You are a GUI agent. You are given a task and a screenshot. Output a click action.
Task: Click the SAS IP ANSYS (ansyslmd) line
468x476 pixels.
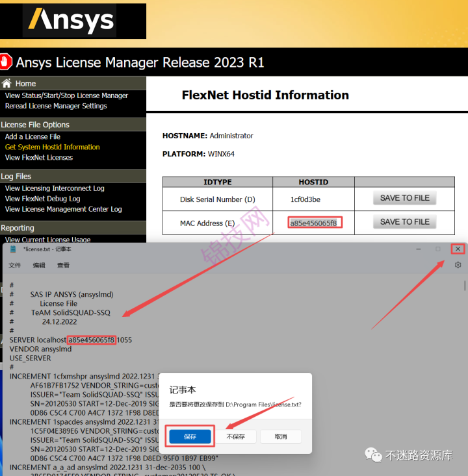(71, 294)
